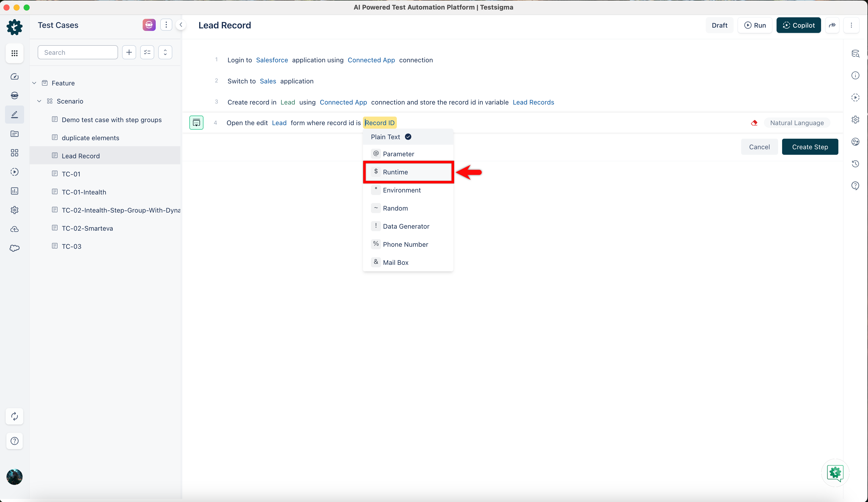Screen dimensions: 868x502
Task: Open the reports chart icon in sidebar
Action: point(15,191)
